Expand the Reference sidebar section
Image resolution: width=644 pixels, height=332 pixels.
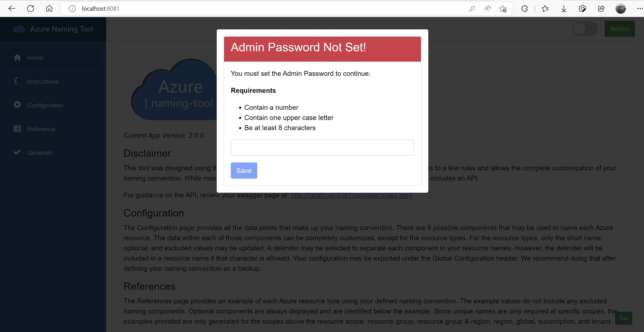(x=41, y=129)
